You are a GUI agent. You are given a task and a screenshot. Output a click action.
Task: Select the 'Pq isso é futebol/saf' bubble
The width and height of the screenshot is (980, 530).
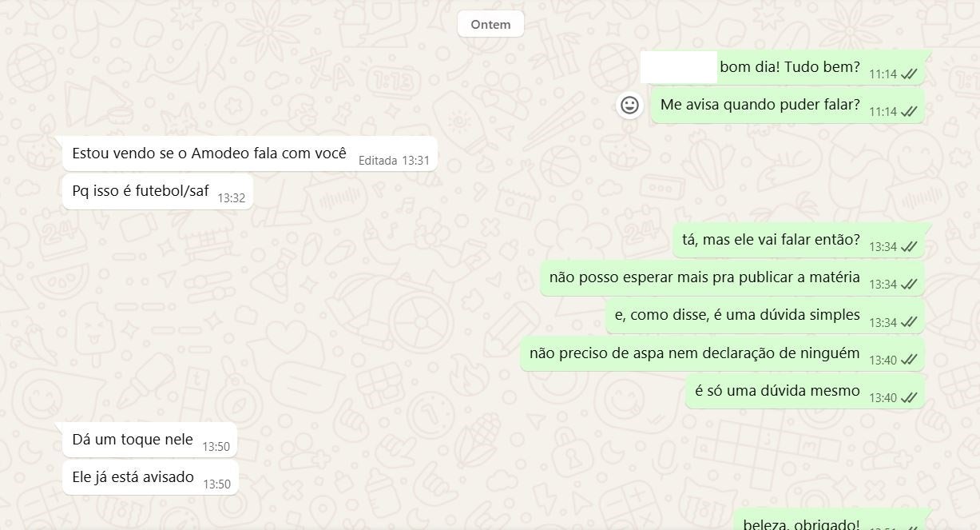(157, 192)
